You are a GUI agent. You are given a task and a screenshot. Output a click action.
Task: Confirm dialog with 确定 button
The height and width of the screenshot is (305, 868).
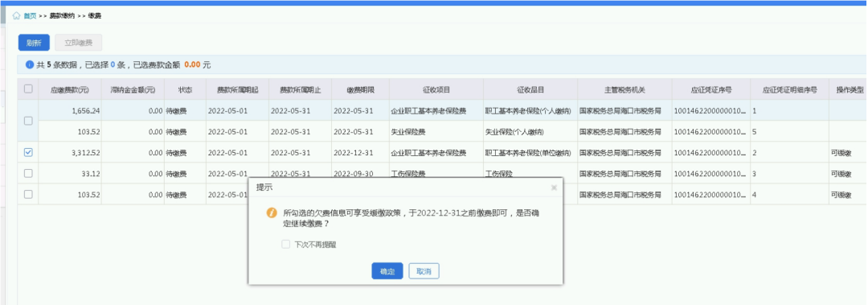click(387, 271)
